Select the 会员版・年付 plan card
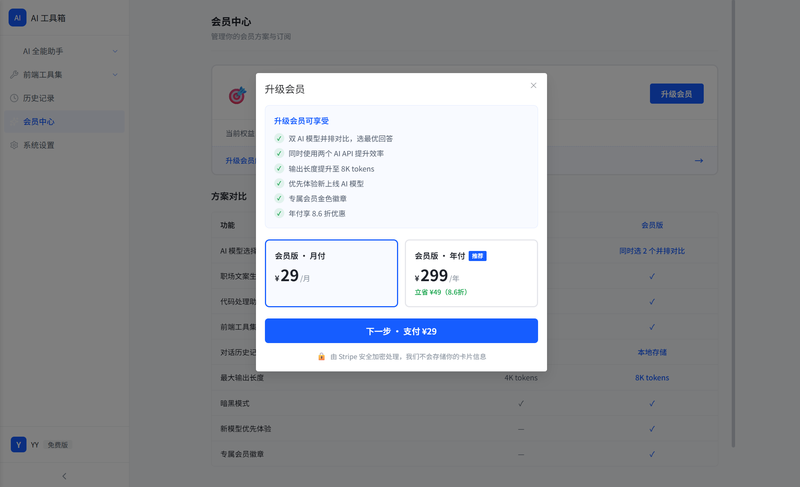This screenshot has width=800, height=487. point(471,273)
